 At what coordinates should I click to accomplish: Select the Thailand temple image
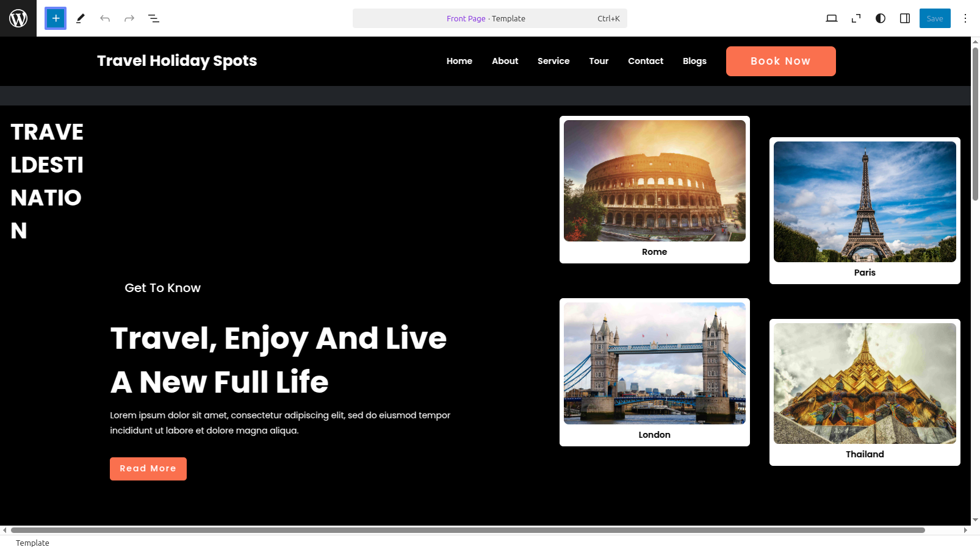click(865, 384)
